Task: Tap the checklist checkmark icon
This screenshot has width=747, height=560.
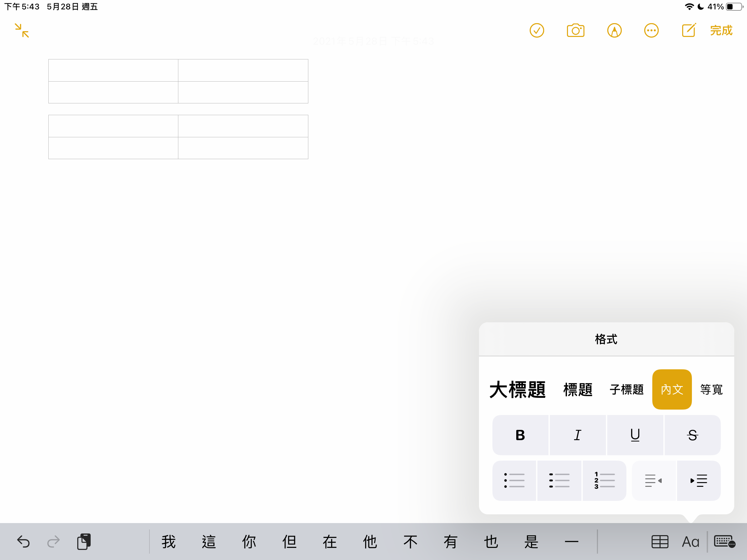Action: (x=537, y=31)
